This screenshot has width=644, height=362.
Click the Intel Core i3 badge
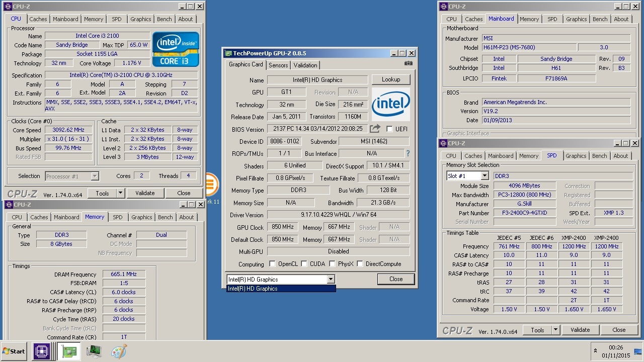coord(176,49)
